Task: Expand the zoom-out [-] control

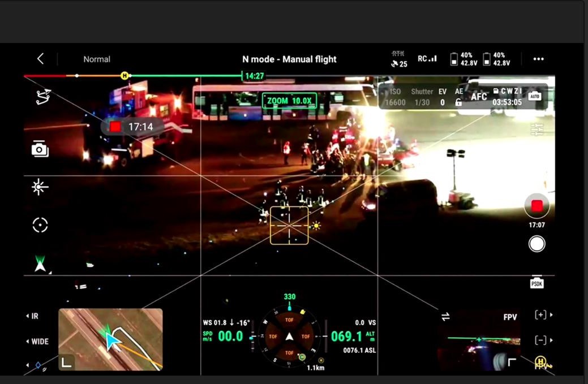Action: coord(541,340)
